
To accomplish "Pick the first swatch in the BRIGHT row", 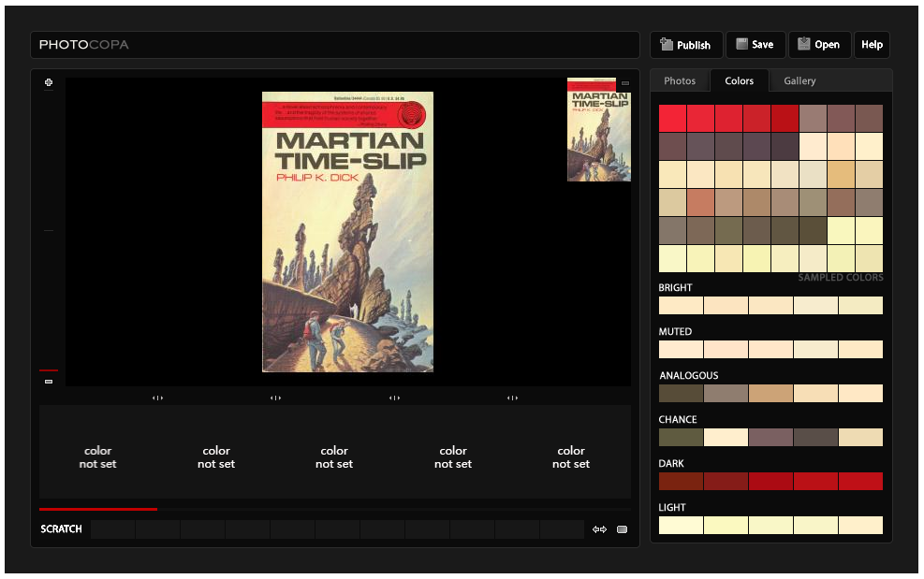I will (681, 305).
